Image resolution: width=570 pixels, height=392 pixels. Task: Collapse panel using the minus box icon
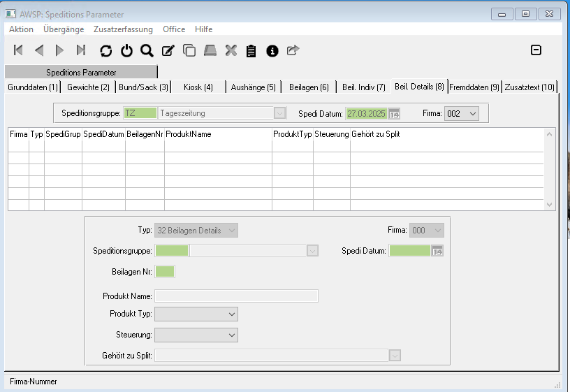tap(536, 50)
